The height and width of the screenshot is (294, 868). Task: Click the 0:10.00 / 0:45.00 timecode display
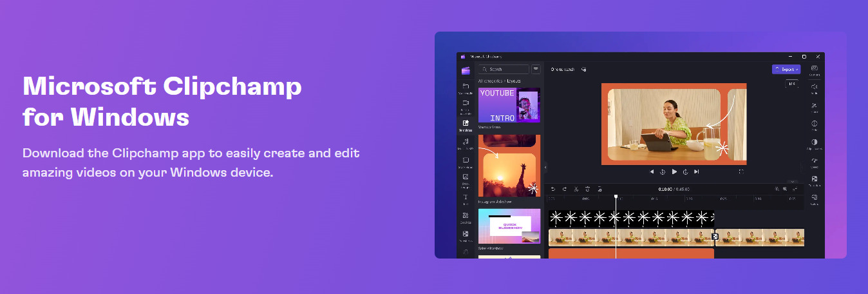[674, 189]
